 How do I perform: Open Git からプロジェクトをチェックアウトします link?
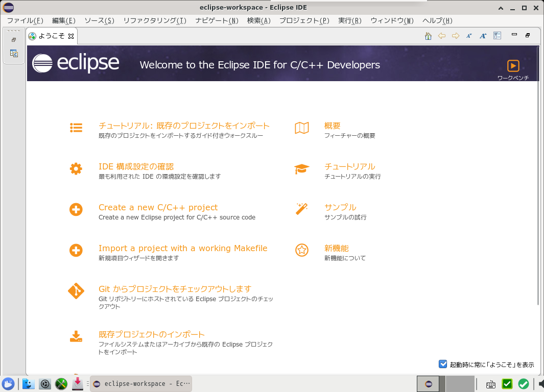click(x=175, y=289)
